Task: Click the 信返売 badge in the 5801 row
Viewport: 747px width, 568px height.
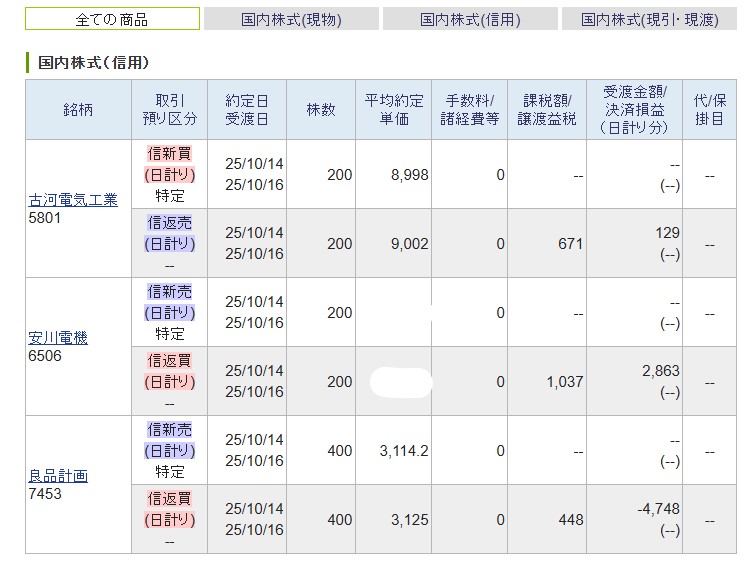Action: click(x=169, y=223)
